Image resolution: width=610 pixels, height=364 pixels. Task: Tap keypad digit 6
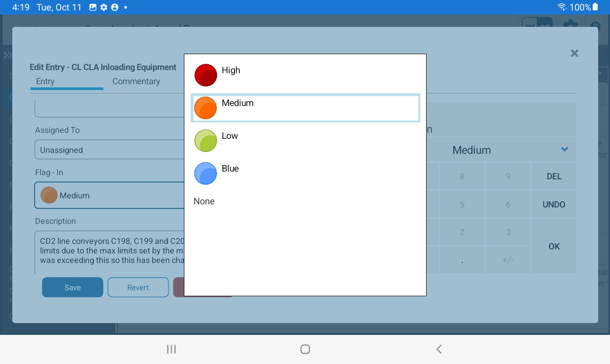[x=508, y=204]
